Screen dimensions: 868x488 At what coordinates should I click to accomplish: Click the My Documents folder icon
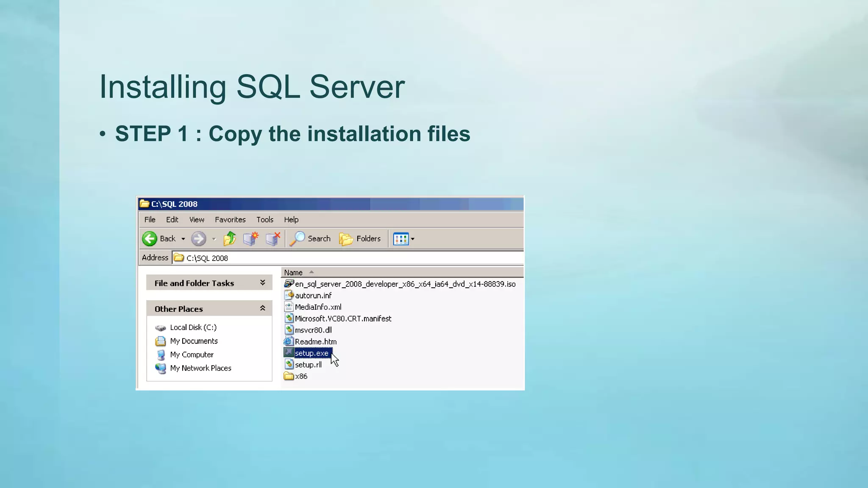tap(161, 341)
